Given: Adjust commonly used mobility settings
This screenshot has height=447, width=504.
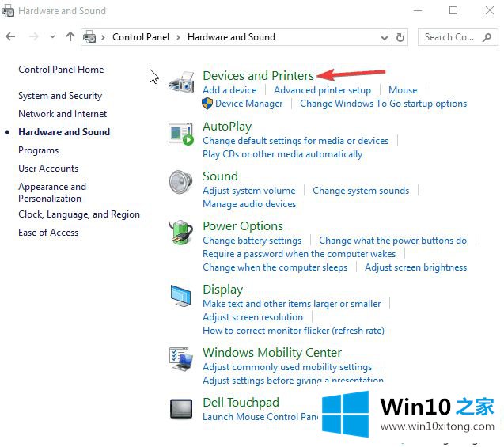Looking at the screenshot, I should (x=287, y=367).
